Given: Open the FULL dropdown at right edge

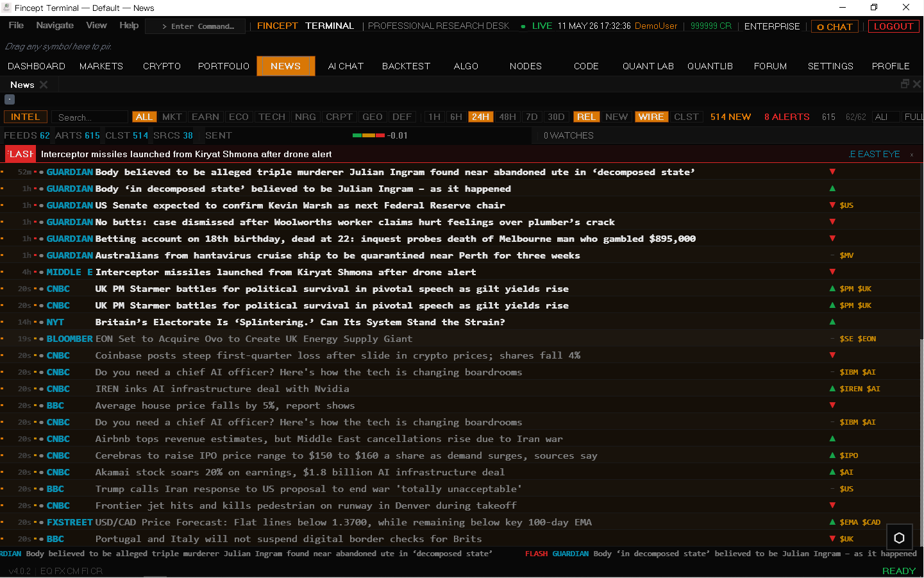Looking at the screenshot, I should (x=913, y=117).
